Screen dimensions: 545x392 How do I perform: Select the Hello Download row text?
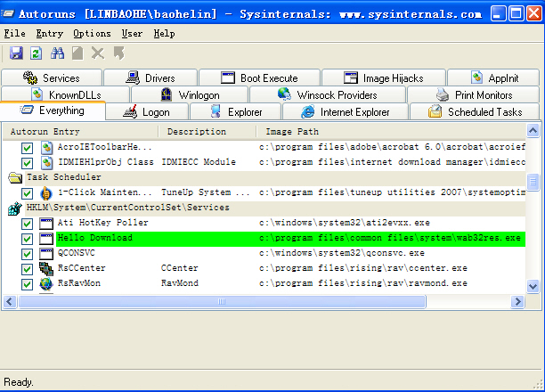pyautogui.click(x=95, y=238)
